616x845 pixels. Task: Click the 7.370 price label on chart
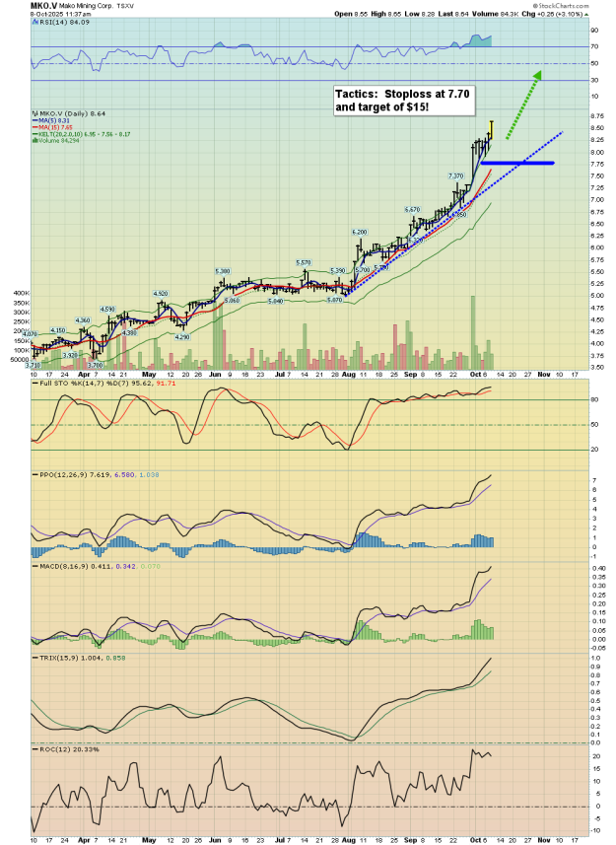(x=455, y=176)
